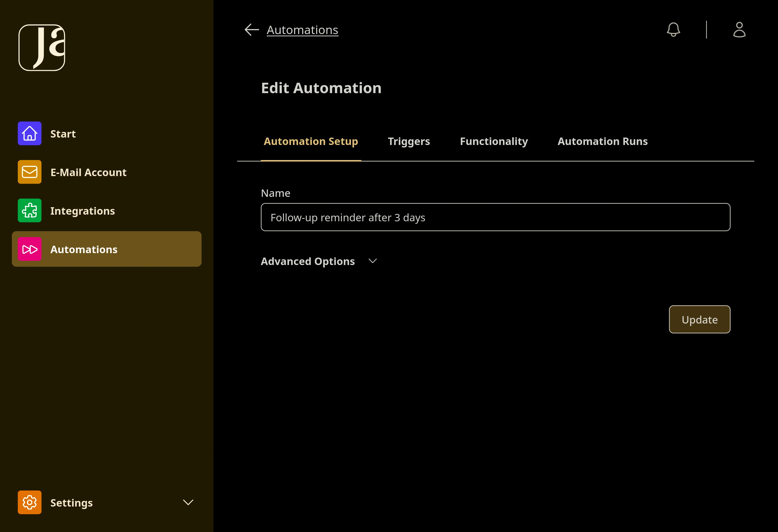This screenshot has width=778, height=532.
Task: Open the Functionality tab
Action: [x=494, y=141]
